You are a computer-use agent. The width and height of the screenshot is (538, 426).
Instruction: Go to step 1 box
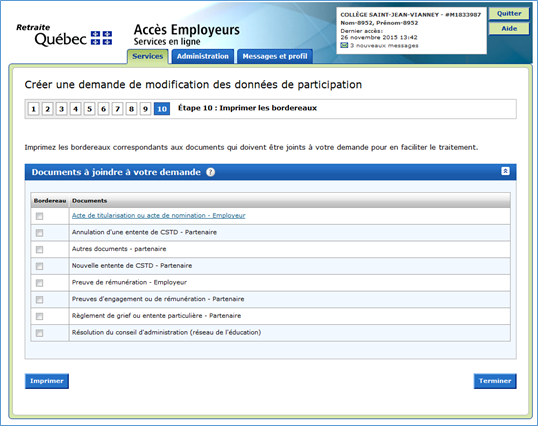click(33, 109)
